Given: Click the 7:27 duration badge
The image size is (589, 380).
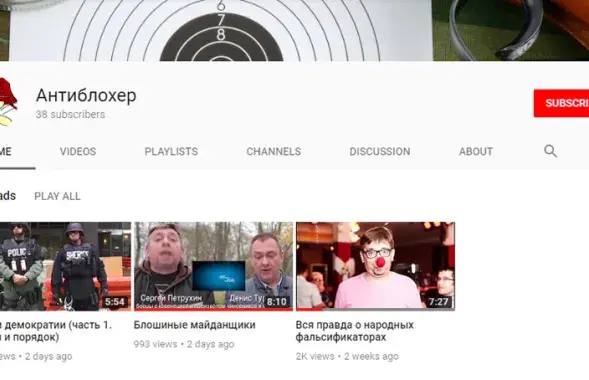Looking at the screenshot, I should pyautogui.click(x=438, y=302).
